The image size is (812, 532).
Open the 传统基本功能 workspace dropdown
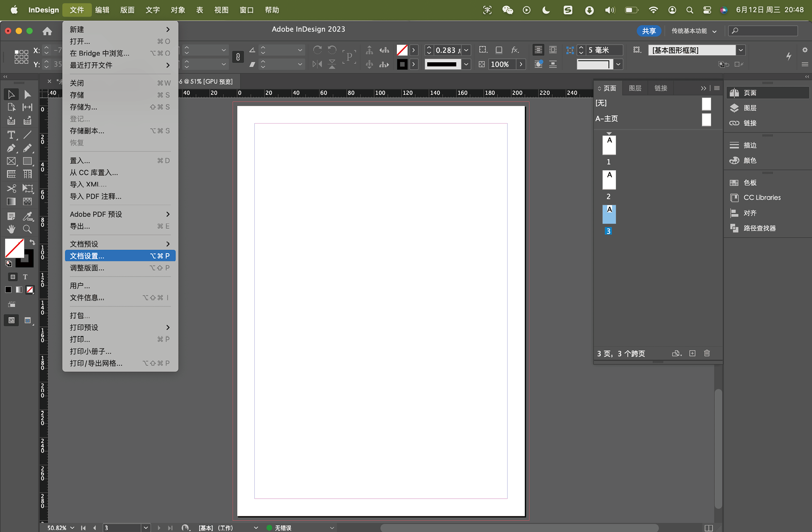coord(693,31)
